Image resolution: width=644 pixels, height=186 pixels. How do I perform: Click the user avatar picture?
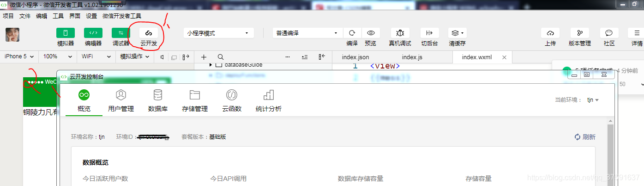click(x=12, y=35)
